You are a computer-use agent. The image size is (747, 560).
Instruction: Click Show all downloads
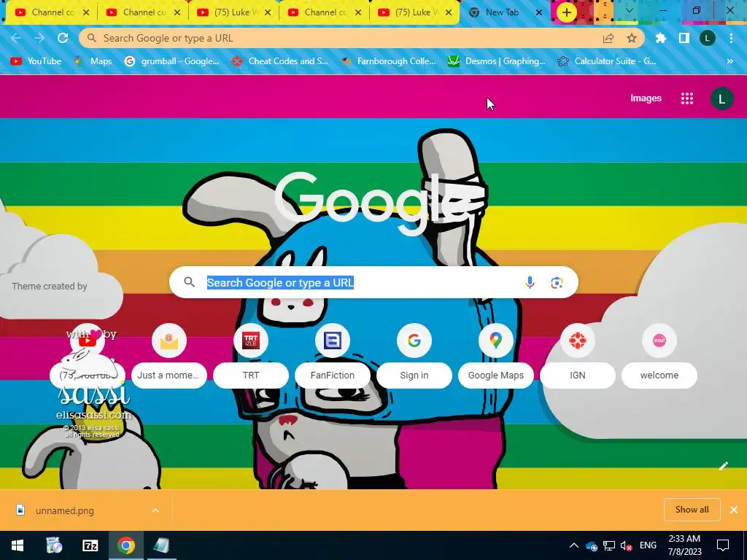point(692,510)
